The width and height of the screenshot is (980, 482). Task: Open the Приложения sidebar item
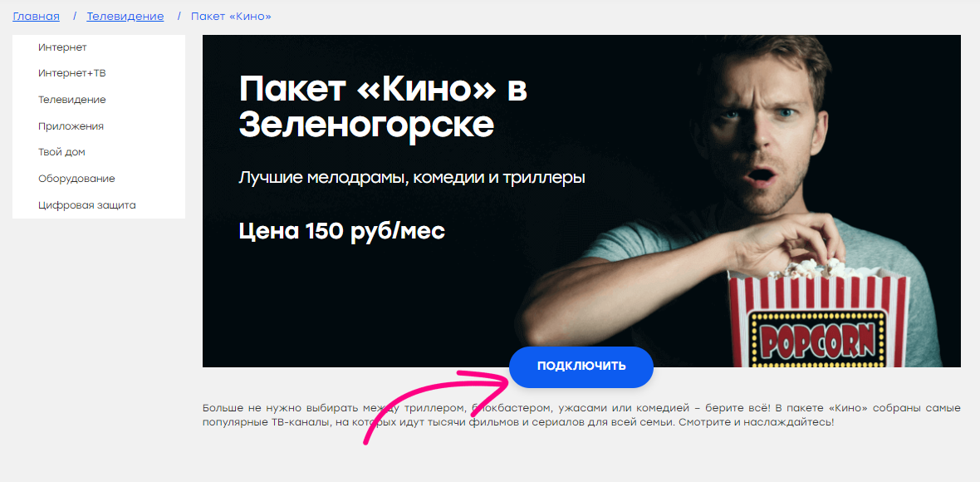coord(71,126)
